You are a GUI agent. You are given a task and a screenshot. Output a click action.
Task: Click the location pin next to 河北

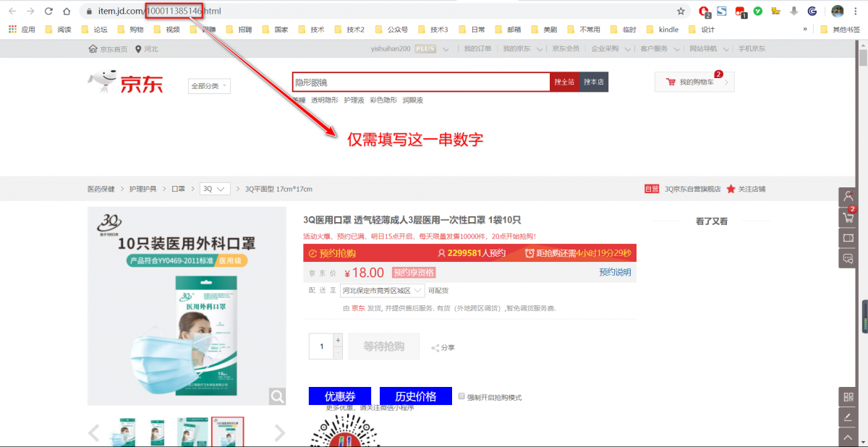139,49
